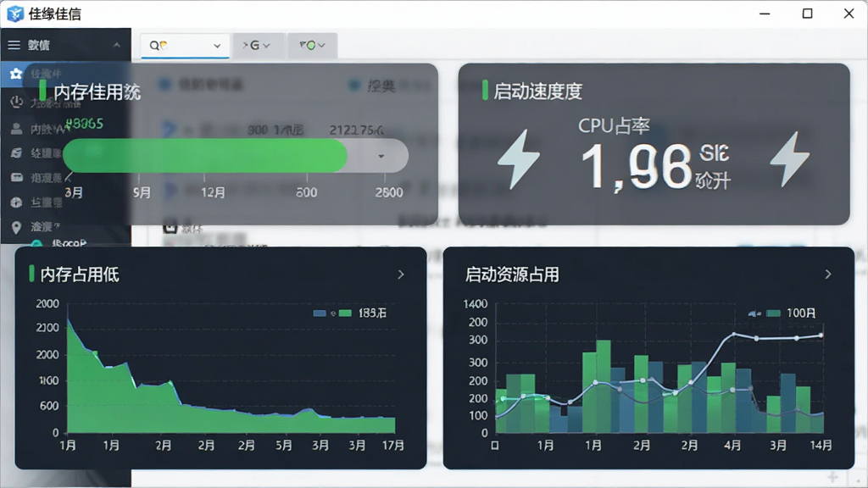The image size is (868, 488).
Task: Click the right lightning bolt icon
Action: click(790, 158)
